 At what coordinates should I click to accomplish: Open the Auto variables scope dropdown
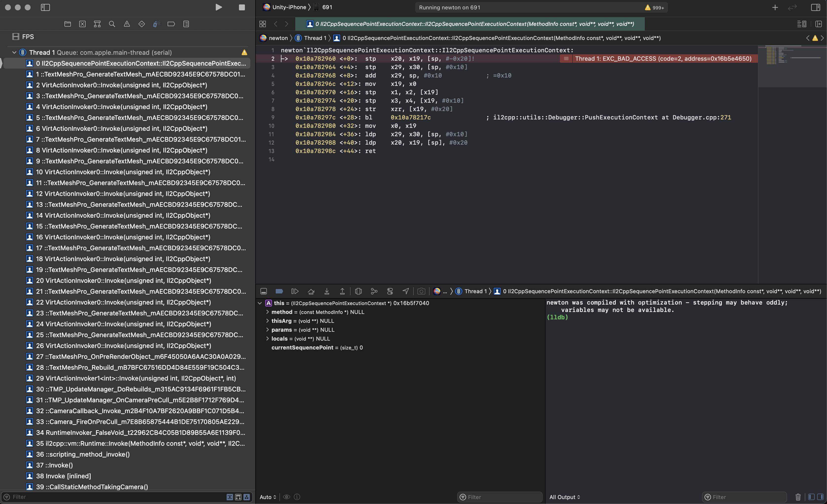[x=268, y=497]
